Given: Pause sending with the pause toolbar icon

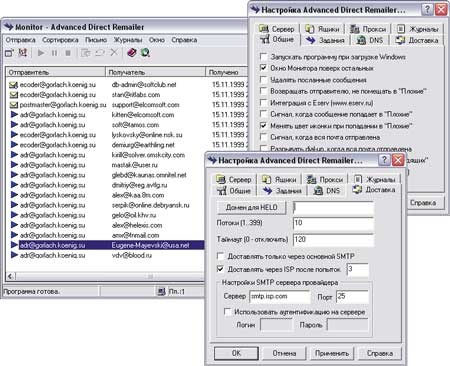Looking at the screenshot, I should point(54,53).
